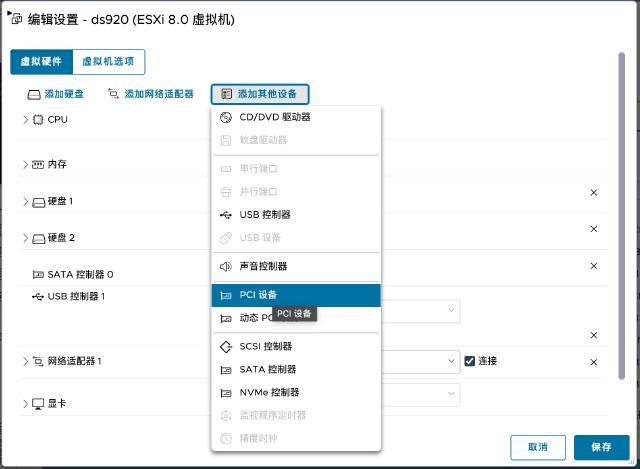The height and width of the screenshot is (469, 640).
Task: Click the SATA 控制器 menu icon
Action: click(226, 370)
